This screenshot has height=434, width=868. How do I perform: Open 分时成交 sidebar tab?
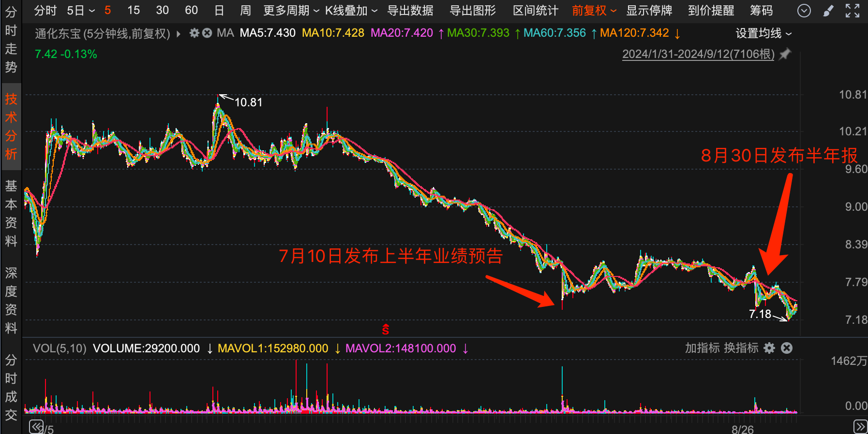click(x=11, y=388)
